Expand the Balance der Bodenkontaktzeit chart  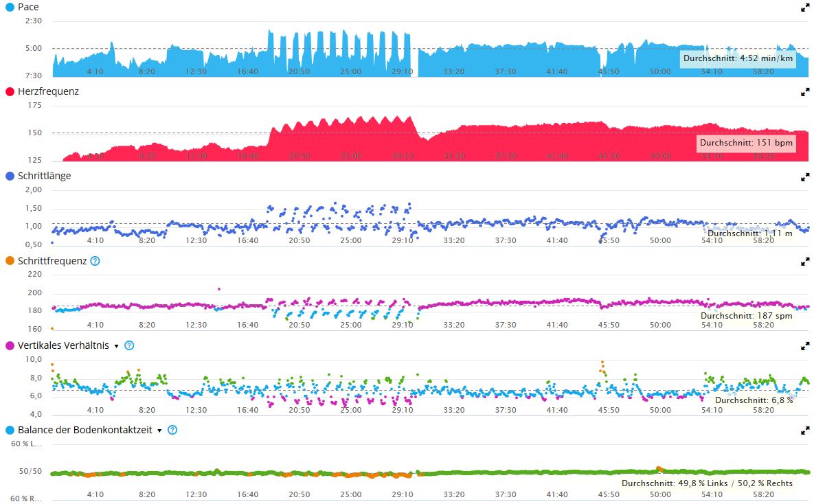coord(805,431)
